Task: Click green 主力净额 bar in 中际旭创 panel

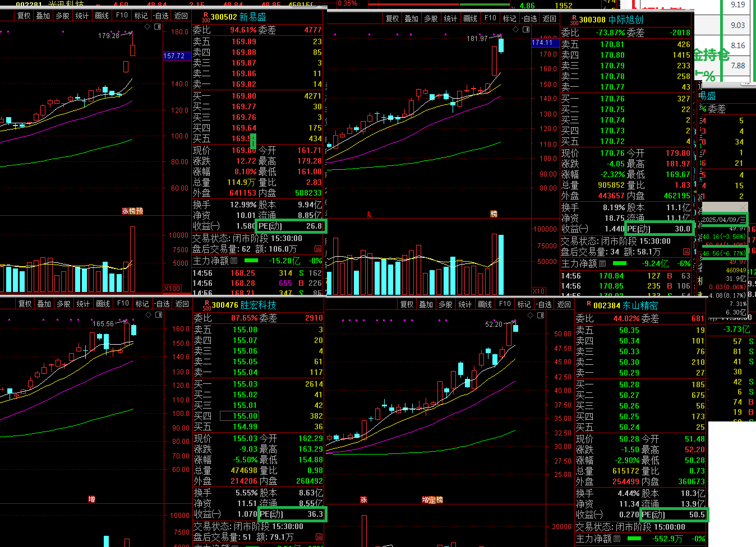Action: coord(620,263)
